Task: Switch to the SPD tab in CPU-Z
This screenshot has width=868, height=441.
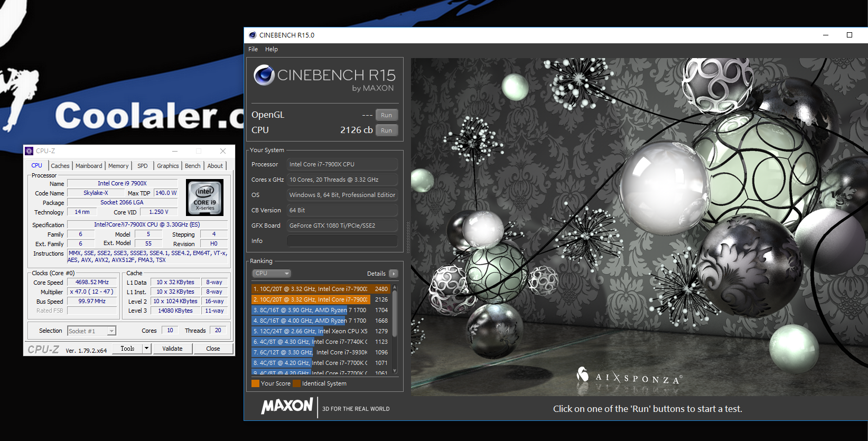Action: click(143, 166)
